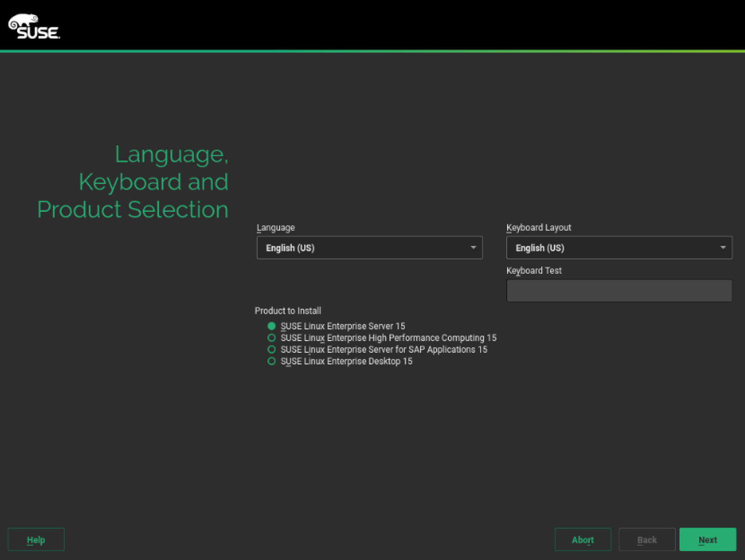Click the 'Product to Install' label
Viewport: 745px width, 560px height.
288,311
